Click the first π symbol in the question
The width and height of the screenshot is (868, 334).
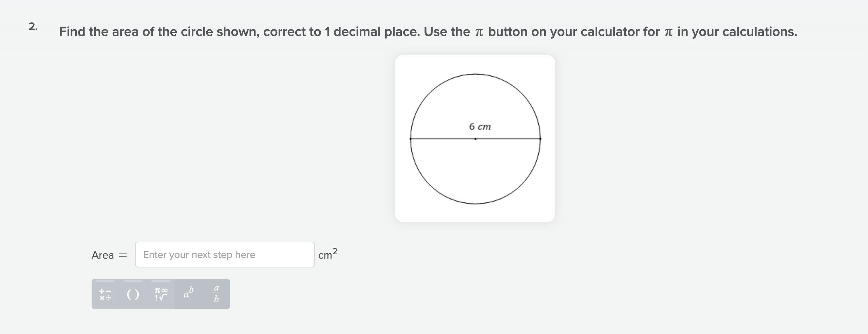click(479, 32)
